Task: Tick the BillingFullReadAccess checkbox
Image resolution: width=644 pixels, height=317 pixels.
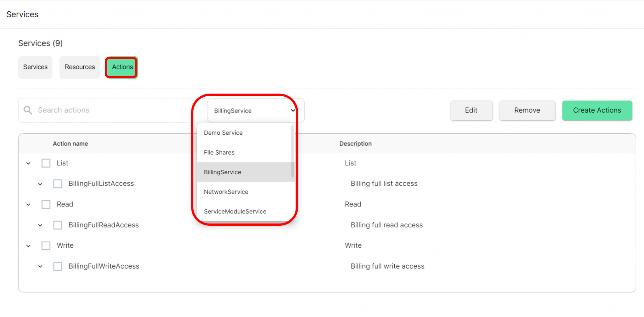Action: point(58,225)
